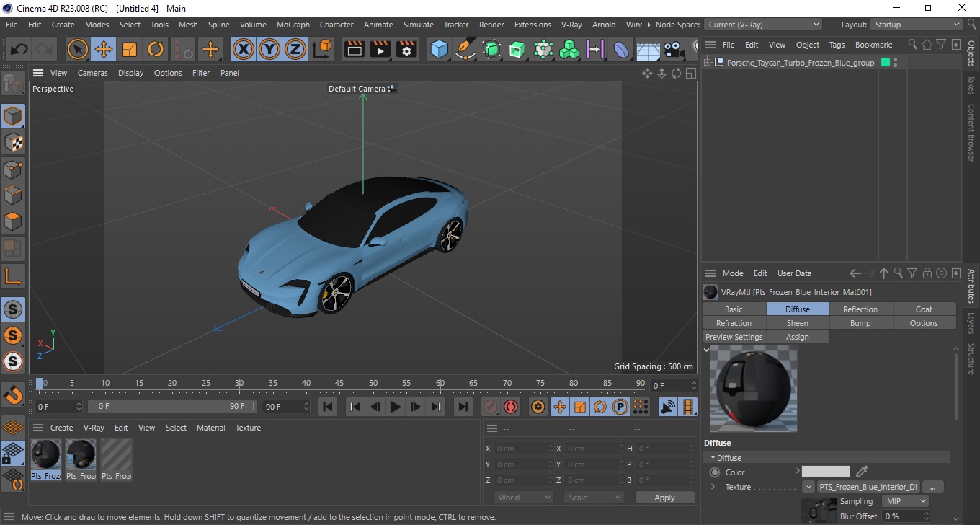
Task: Toggle Position keyframe recording
Action: [x=560, y=407]
